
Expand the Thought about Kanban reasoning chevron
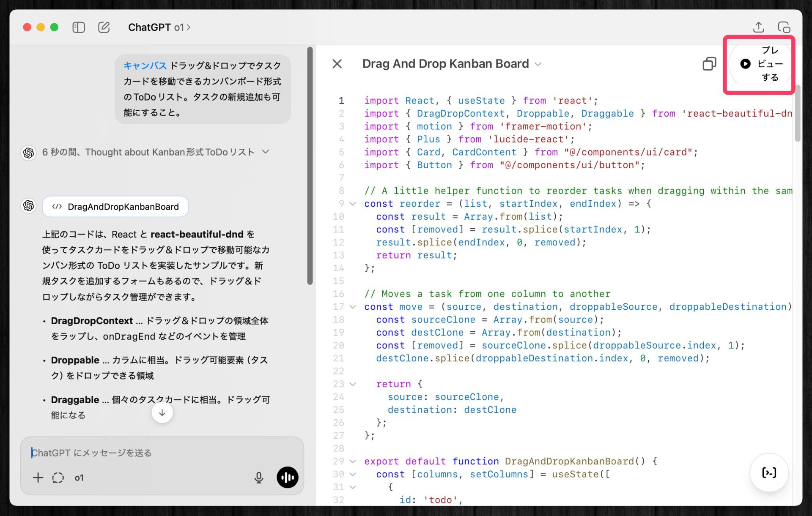pyautogui.click(x=266, y=152)
